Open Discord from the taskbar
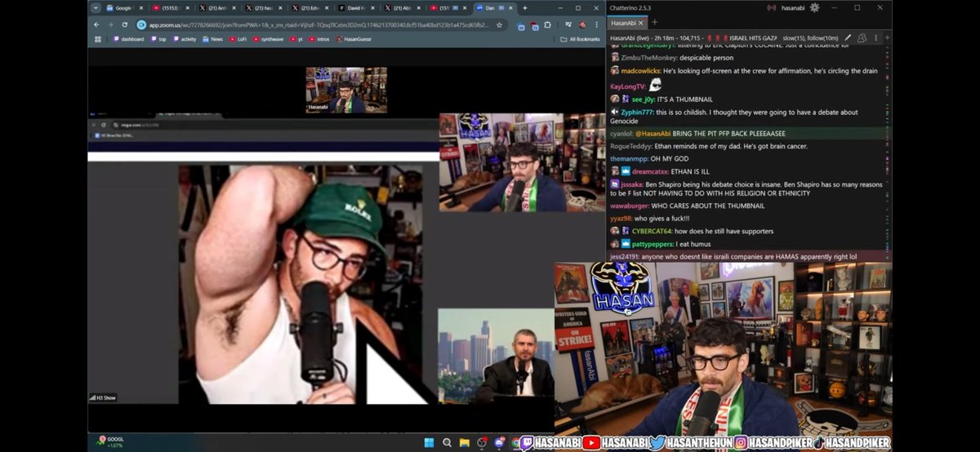The image size is (980, 452). click(500, 443)
